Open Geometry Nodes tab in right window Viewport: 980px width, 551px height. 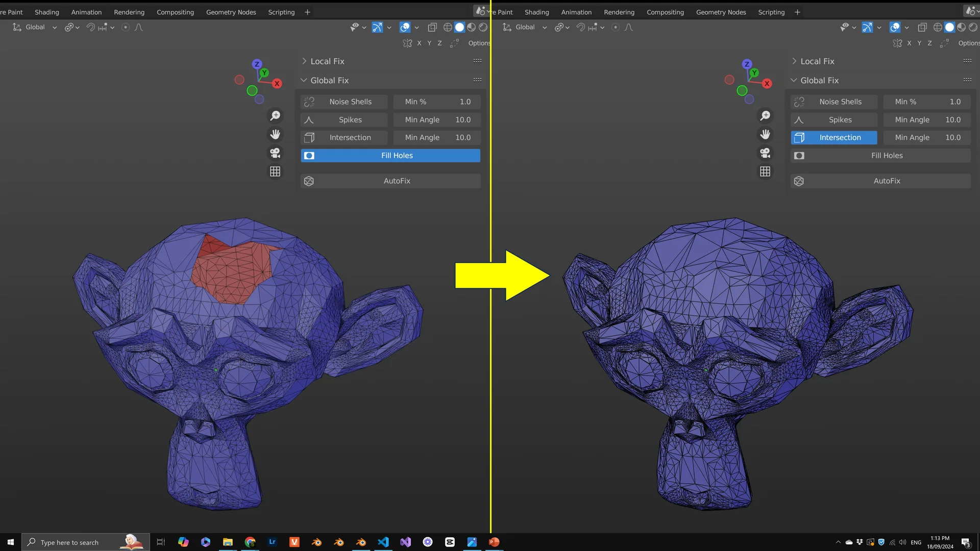pyautogui.click(x=721, y=12)
